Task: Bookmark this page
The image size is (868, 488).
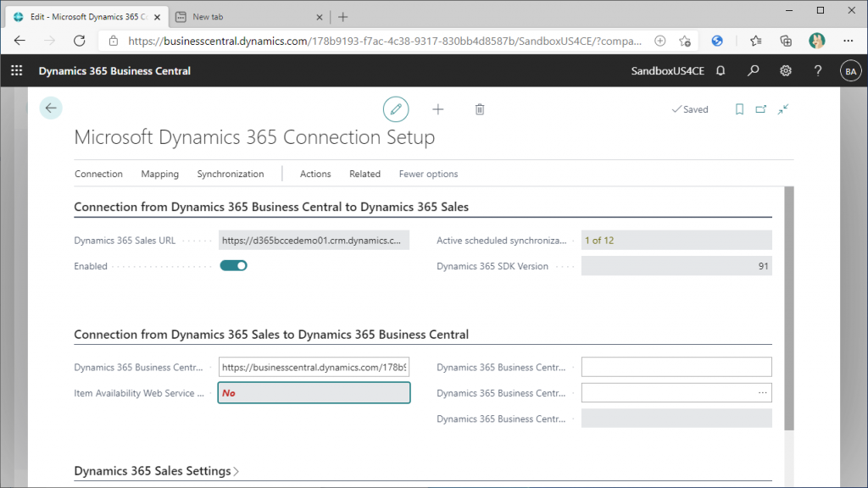Action: coord(739,109)
